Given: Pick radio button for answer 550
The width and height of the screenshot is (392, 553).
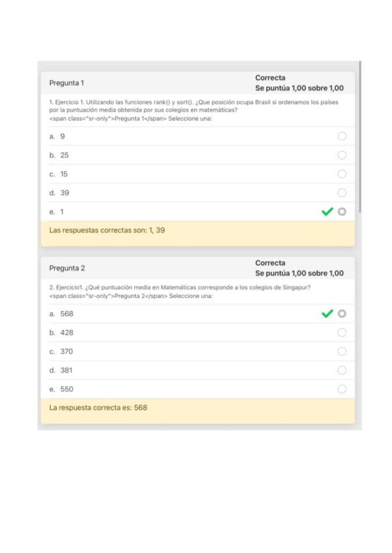Looking at the screenshot, I should click(342, 389).
